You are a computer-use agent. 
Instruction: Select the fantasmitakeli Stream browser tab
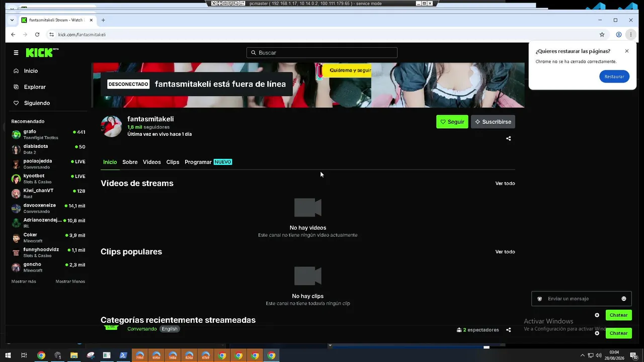tap(57, 20)
